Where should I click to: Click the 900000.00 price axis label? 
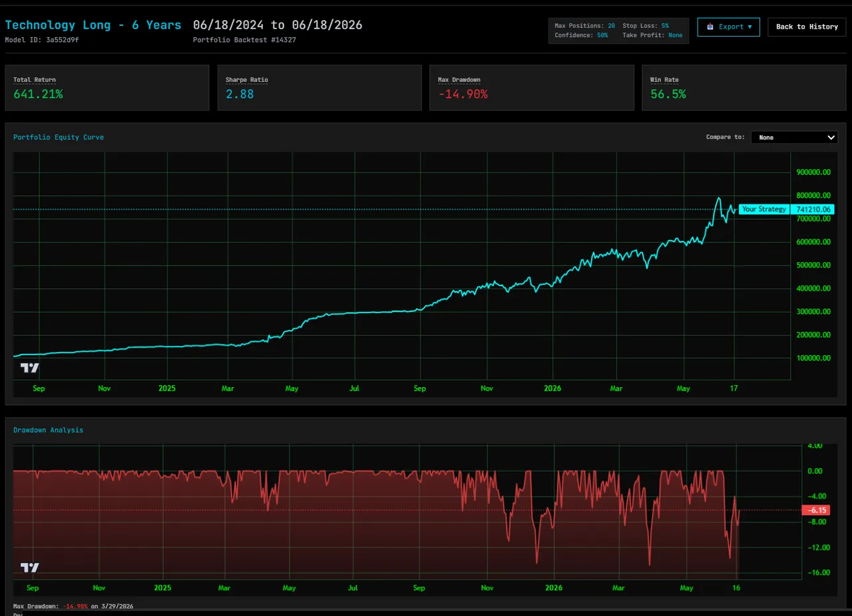[x=813, y=172]
